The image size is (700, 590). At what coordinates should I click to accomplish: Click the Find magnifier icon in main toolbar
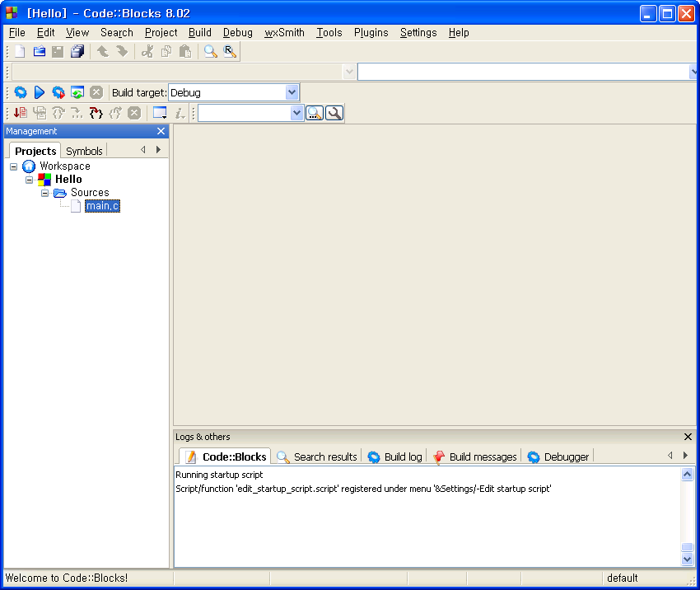pyautogui.click(x=211, y=51)
